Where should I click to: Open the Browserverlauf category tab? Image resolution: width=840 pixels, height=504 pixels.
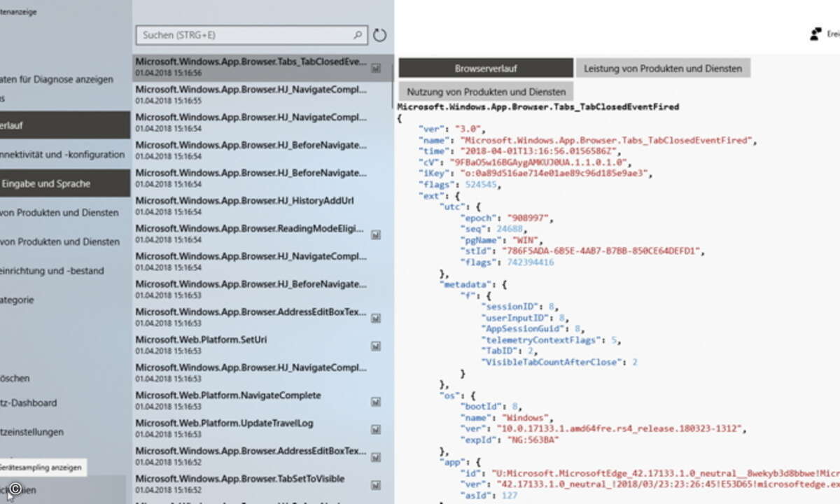[486, 68]
